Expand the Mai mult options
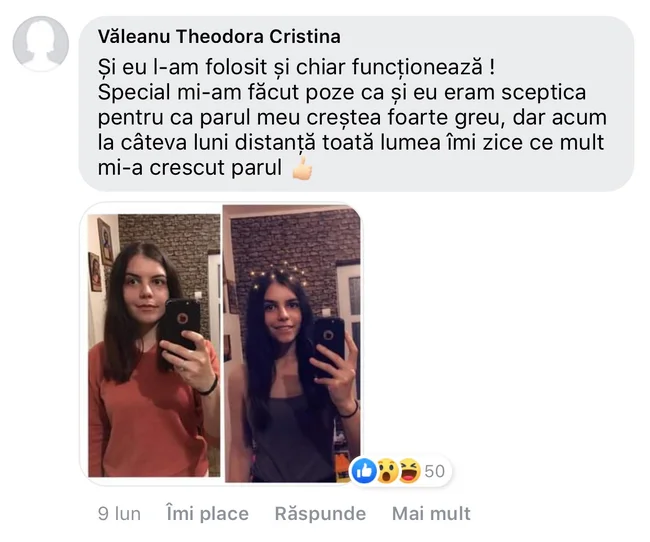The width and height of the screenshot is (650, 542). (431, 514)
